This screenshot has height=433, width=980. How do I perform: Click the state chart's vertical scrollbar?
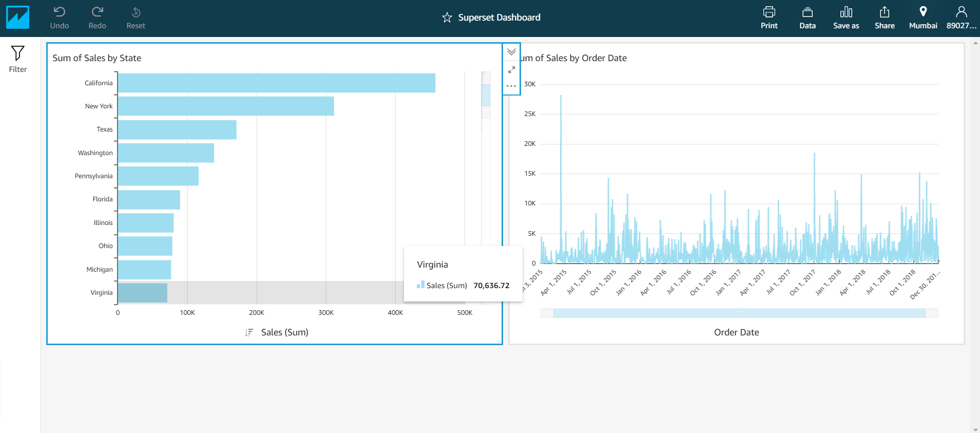click(x=486, y=96)
